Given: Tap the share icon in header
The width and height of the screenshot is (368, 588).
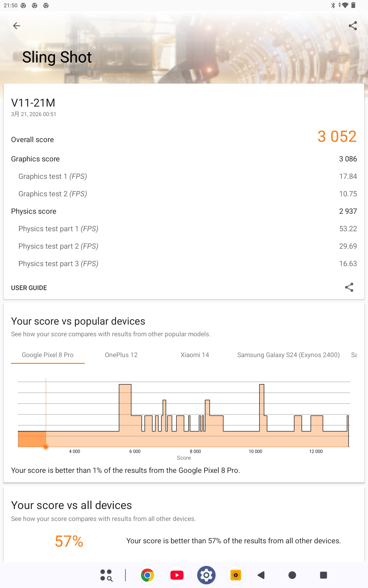Looking at the screenshot, I should (353, 26).
